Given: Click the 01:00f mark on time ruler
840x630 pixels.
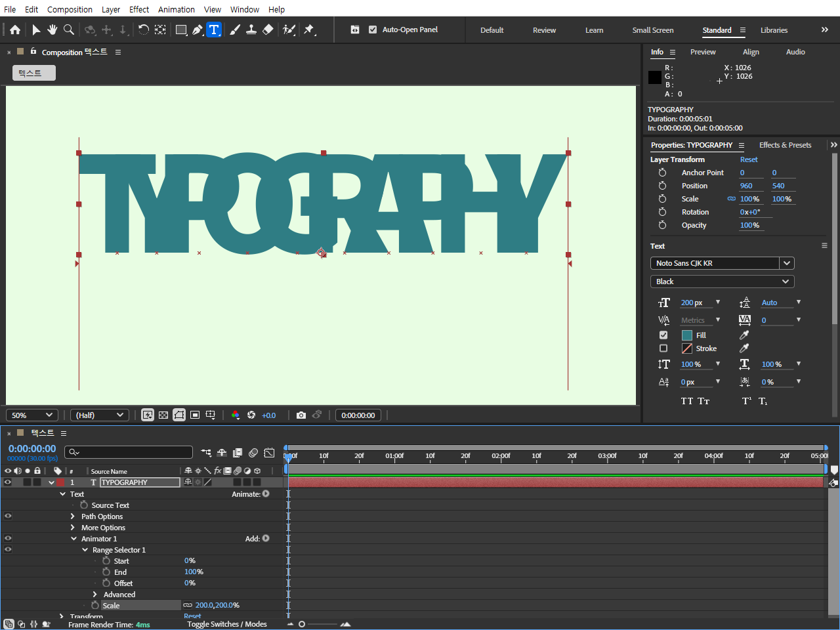Looking at the screenshot, I should 394,455.
